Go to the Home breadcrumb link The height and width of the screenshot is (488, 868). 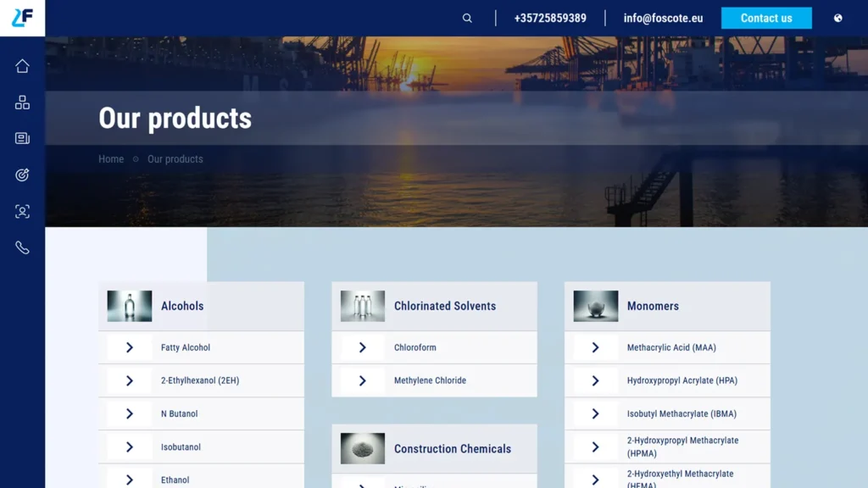(111, 158)
